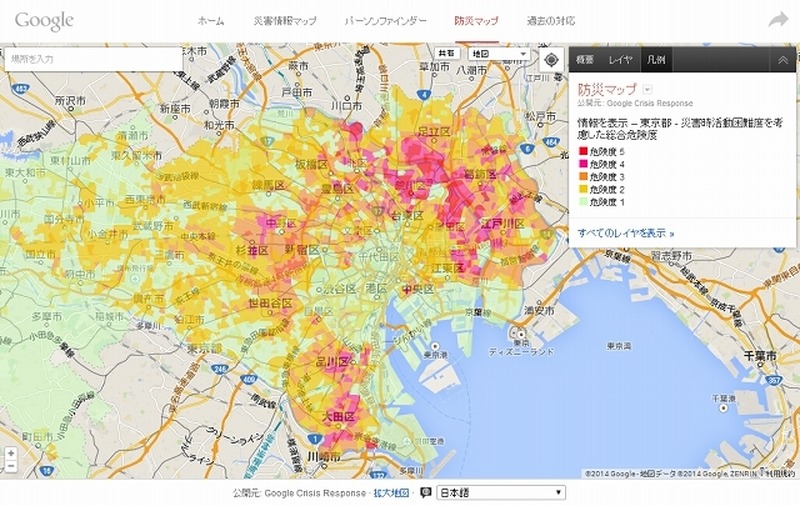Click すべてのレイヤを表示 link
The height and width of the screenshot is (506, 800).
tap(626, 233)
